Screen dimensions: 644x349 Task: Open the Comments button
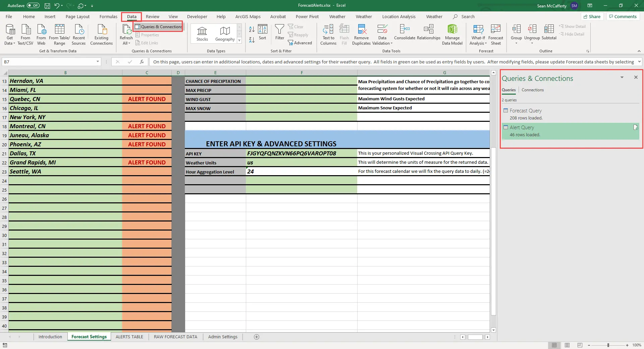[623, 16]
